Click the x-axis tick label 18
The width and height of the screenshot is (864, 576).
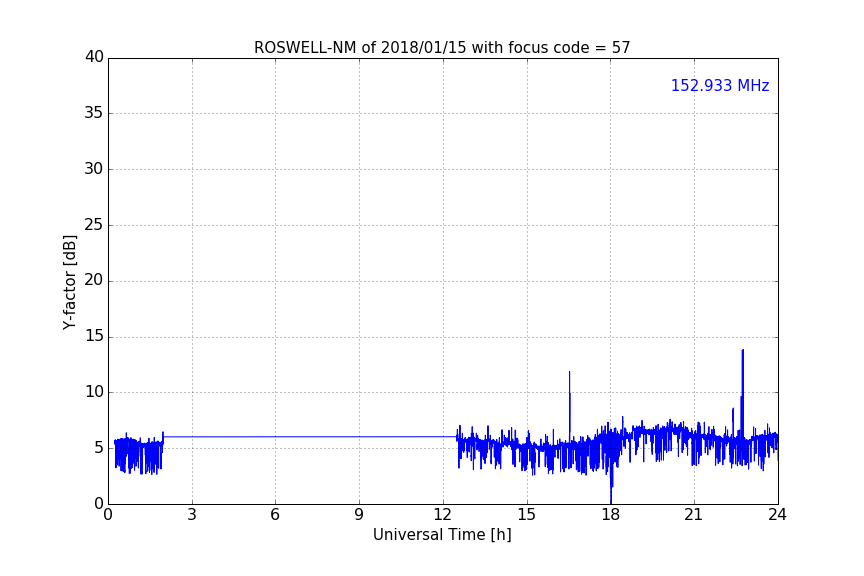click(611, 515)
